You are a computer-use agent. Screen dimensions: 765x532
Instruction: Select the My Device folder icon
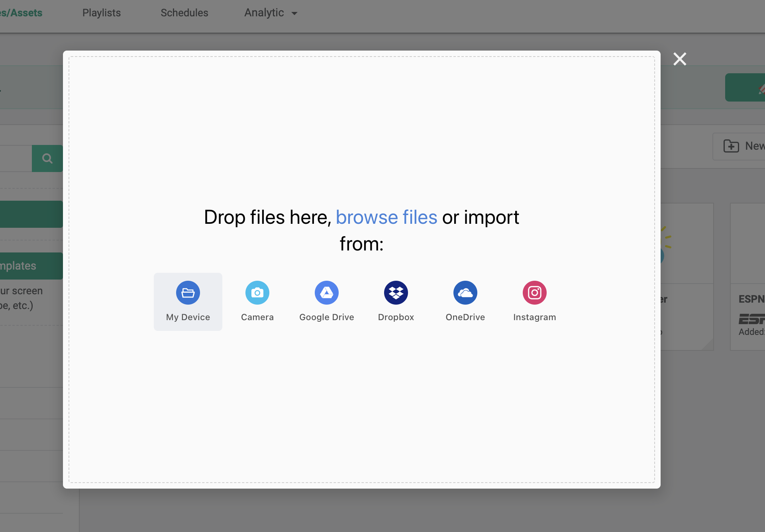pos(188,293)
